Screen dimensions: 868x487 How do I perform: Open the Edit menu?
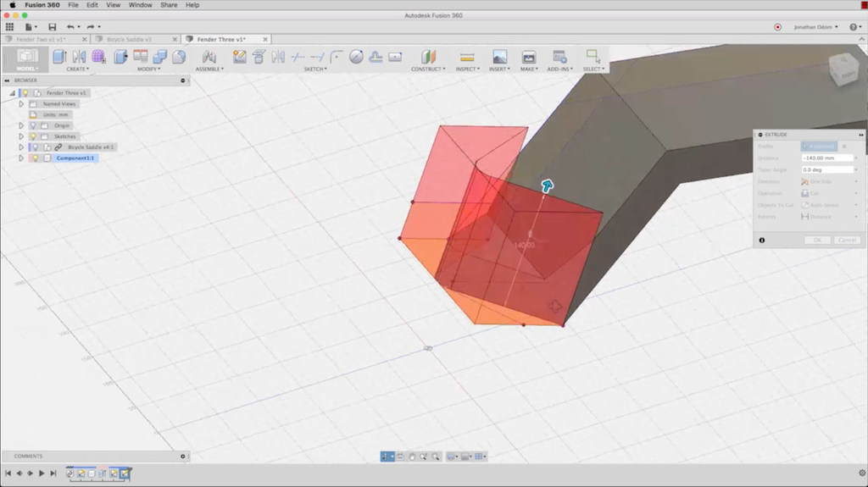coord(92,5)
